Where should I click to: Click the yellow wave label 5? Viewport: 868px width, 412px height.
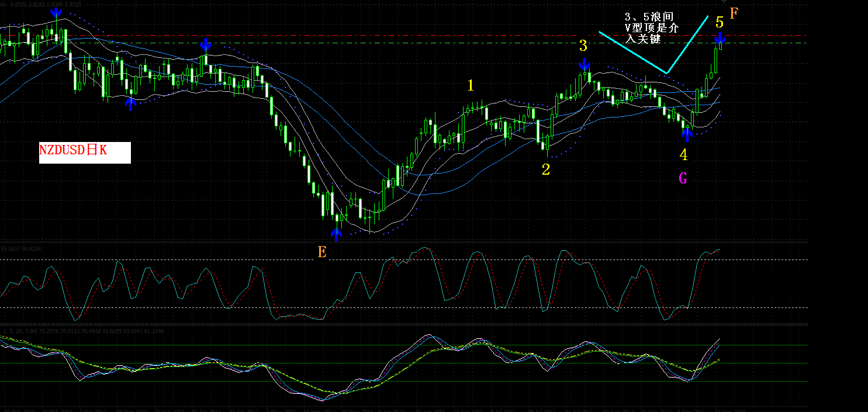point(720,23)
